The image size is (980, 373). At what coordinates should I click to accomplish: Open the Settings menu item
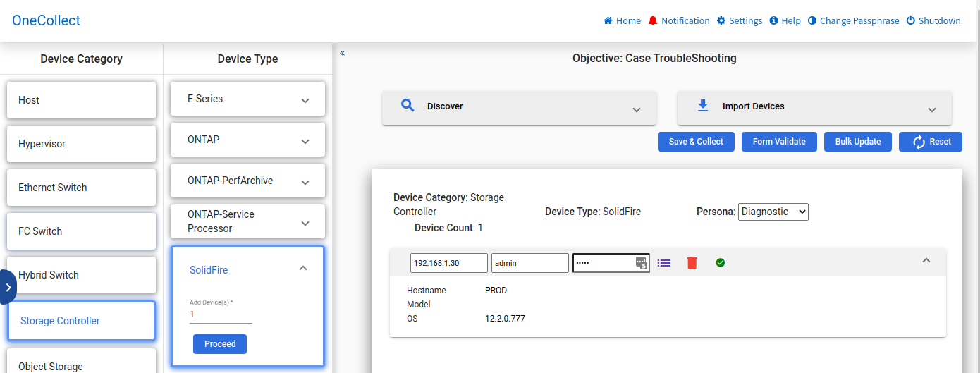[x=740, y=20]
